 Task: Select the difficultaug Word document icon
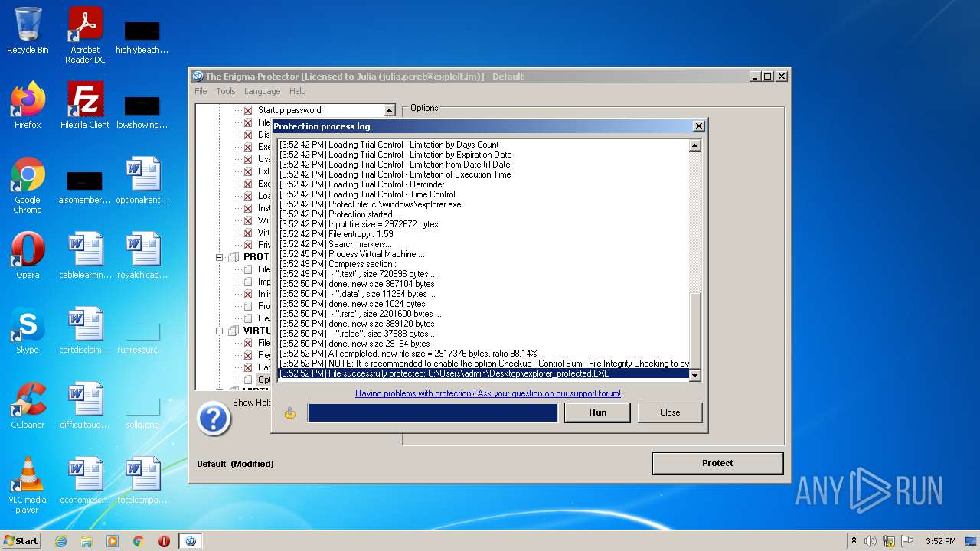[x=85, y=406]
